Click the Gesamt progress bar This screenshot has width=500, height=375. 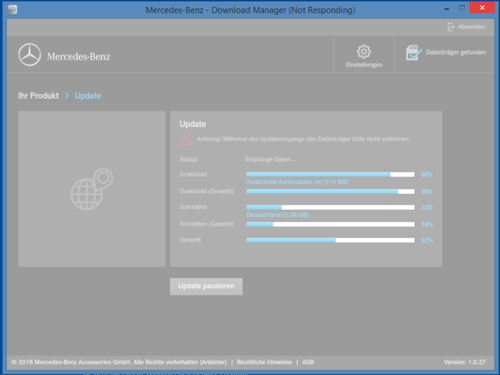click(330, 240)
